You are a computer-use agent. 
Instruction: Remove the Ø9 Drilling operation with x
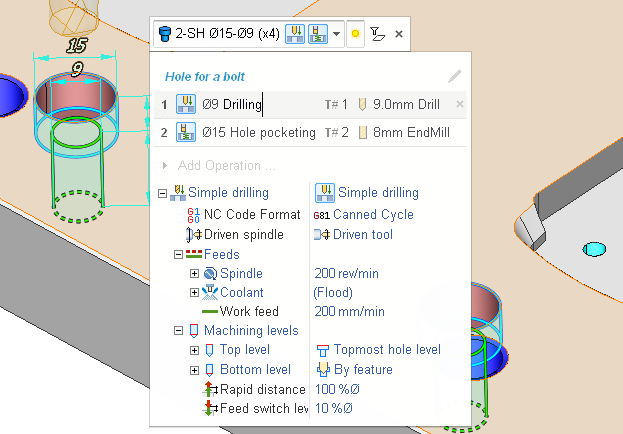click(x=460, y=104)
